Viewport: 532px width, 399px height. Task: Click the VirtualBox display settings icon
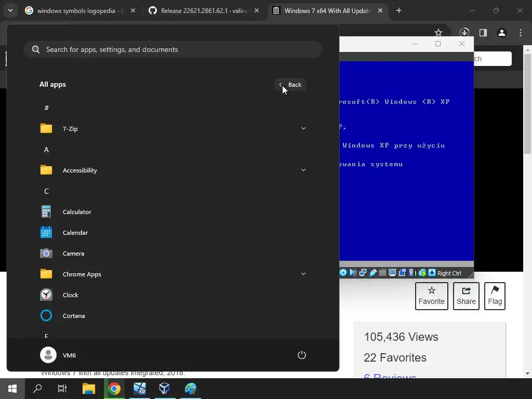pyautogui.click(x=392, y=273)
